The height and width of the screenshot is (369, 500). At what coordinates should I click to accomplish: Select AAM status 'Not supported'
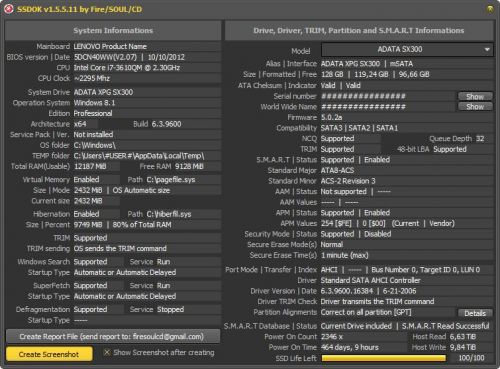pos(343,192)
